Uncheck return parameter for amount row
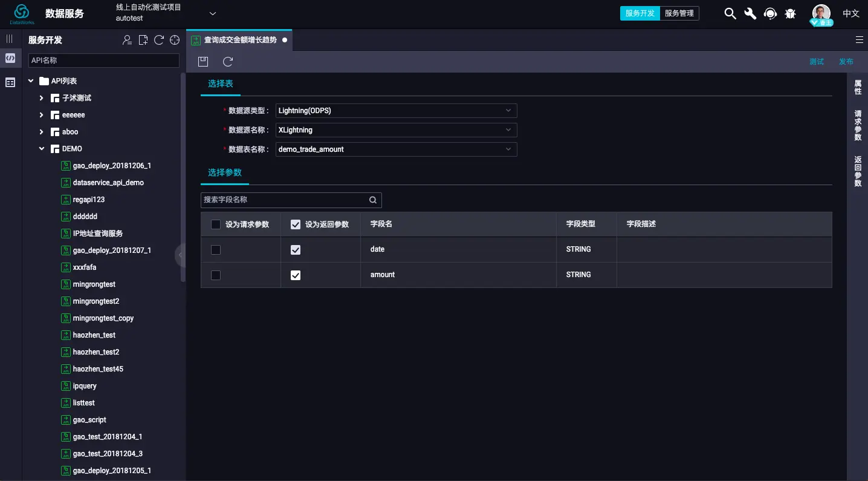Viewport: 868px width, 481px height. [x=296, y=275]
